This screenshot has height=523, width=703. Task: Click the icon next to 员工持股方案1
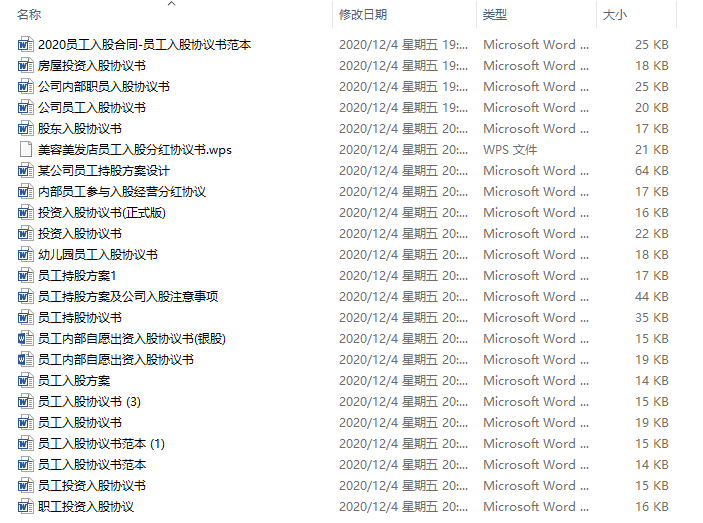pyautogui.click(x=26, y=276)
